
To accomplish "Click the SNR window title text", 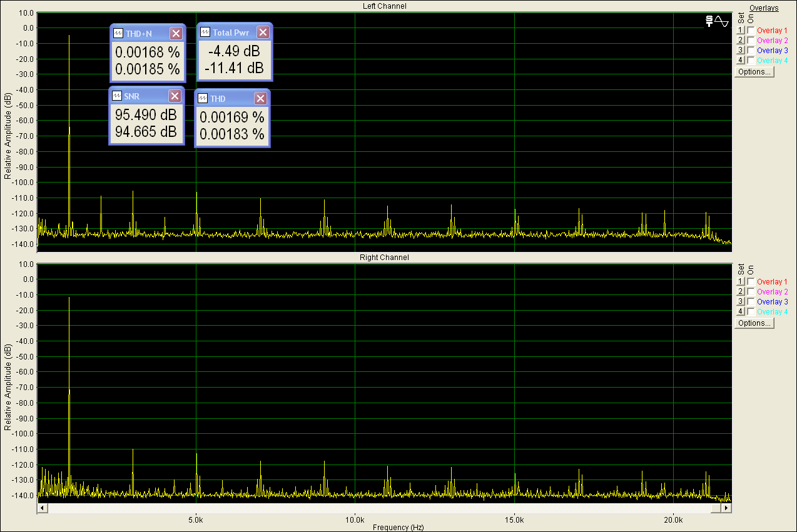I will (x=133, y=96).
